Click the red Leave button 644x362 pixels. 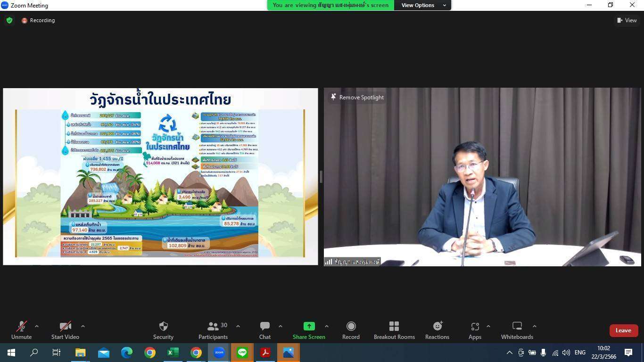point(623,330)
